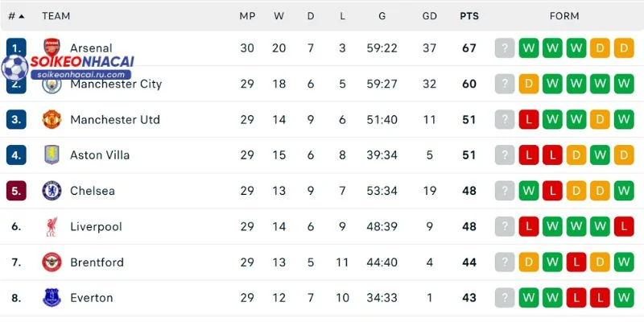The height and width of the screenshot is (322, 644).
Task: Click the Soikeonhacai soccer ball logo
Action: [x=14, y=68]
